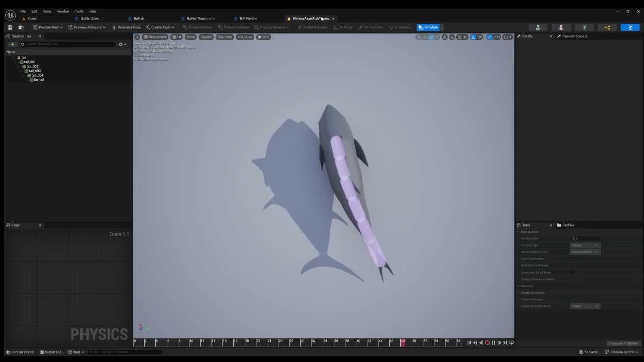Click the Unreal Engine logo icon

(10, 15)
